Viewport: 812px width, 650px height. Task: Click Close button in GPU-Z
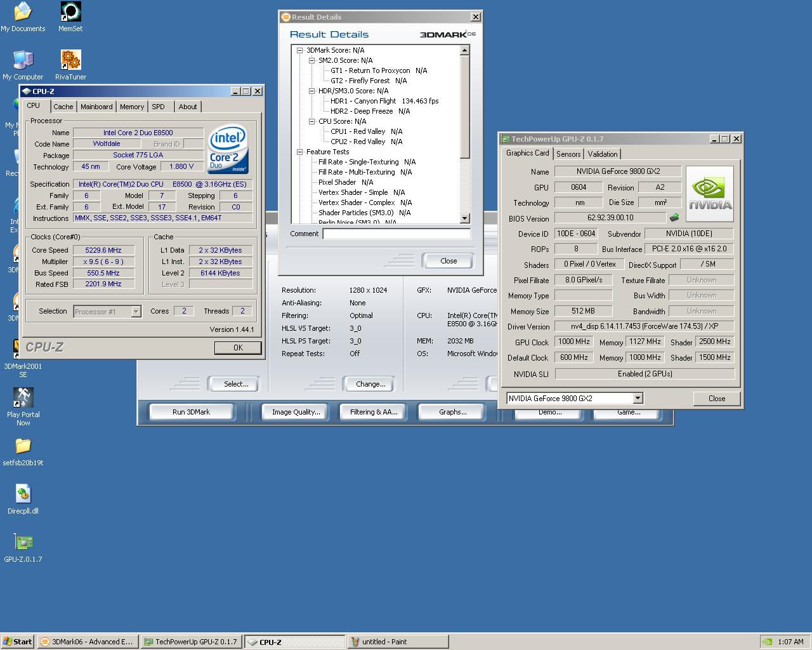717,398
